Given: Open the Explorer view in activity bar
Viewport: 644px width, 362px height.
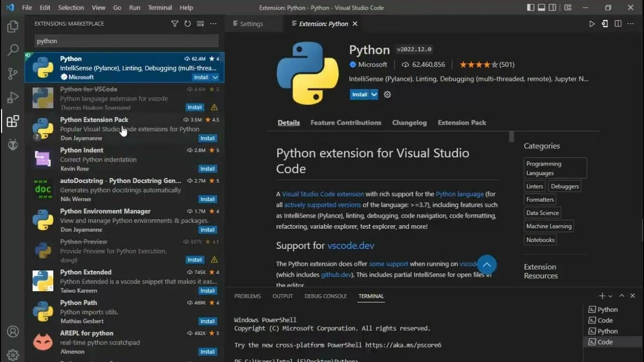Looking at the screenshot, I should coord(13,26).
